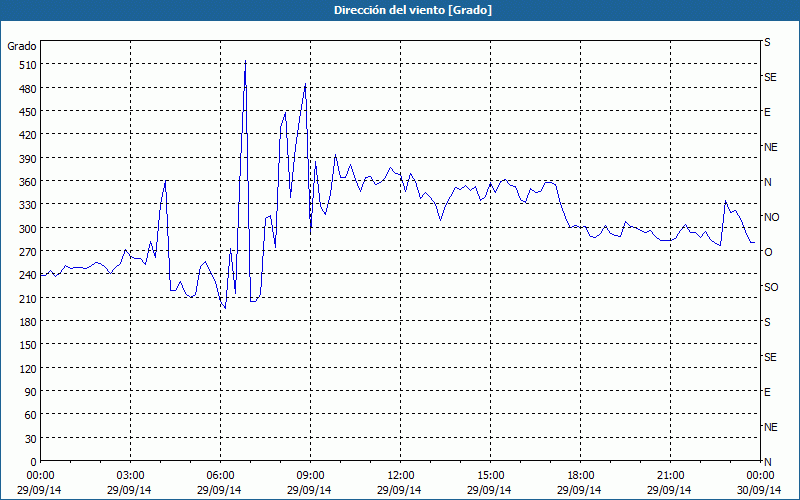
Task: Pick the 240 y-axis value
Action: pyautogui.click(x=28, y=276)
